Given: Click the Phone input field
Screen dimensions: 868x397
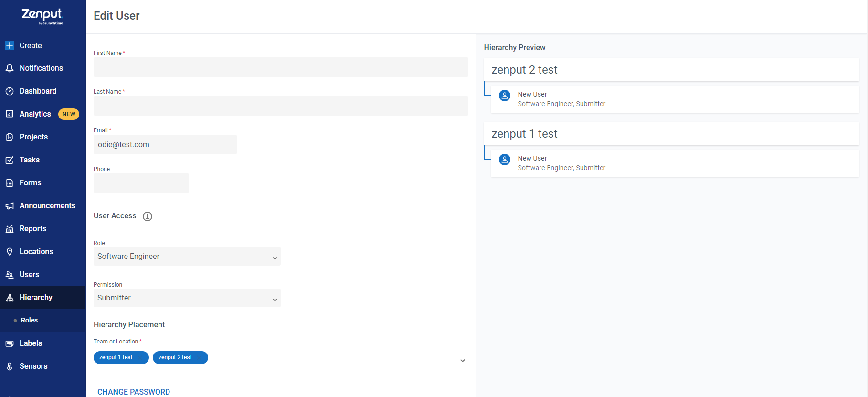Looking at the screenshot, I should click(141, 183).
